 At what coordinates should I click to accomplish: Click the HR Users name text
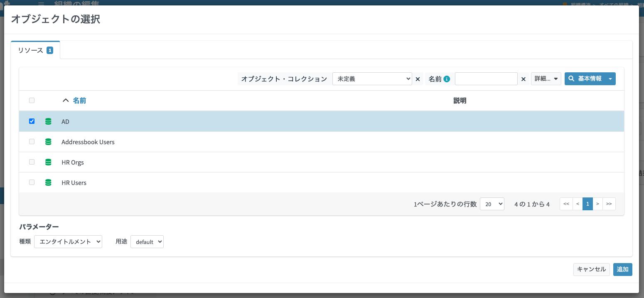point(74,182)
